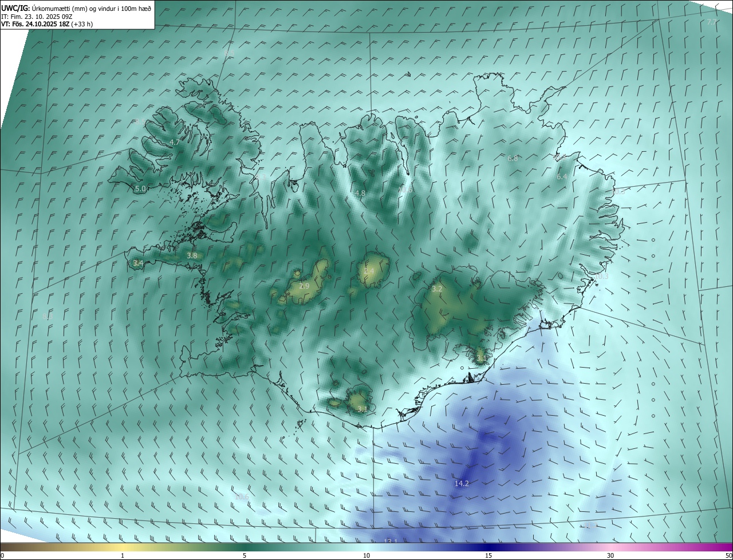
Task: Click the 4.8 value label
Action: click(360, 194)
